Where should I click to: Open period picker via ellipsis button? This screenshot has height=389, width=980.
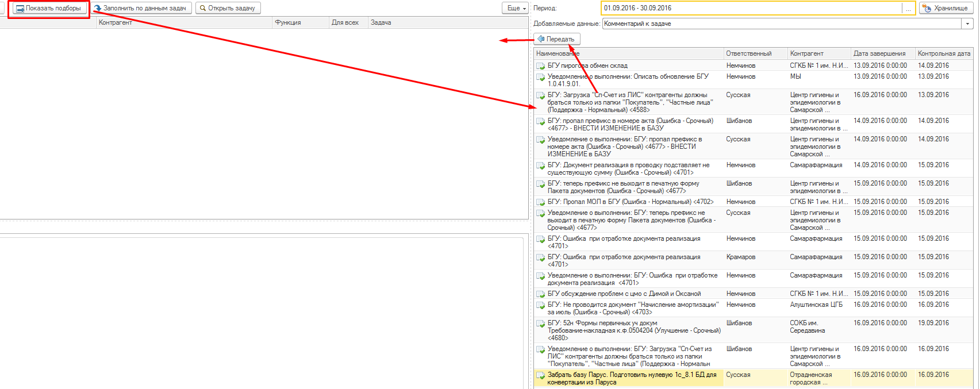point(908,9)
